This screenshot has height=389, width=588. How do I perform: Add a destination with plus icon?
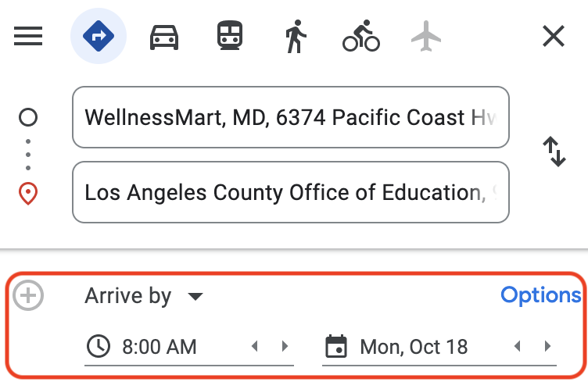(28, 295)
